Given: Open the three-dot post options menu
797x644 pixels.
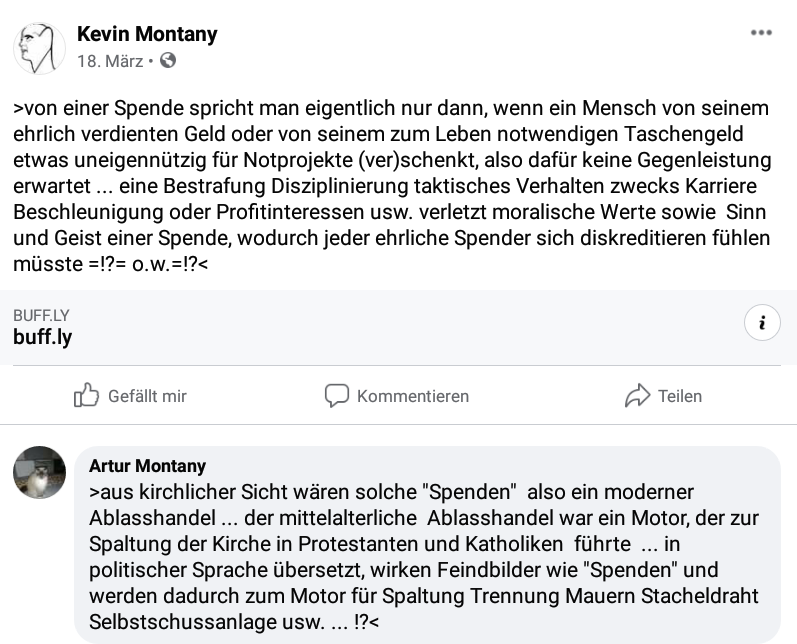Looking at the screenshot, I should (761, 33).
